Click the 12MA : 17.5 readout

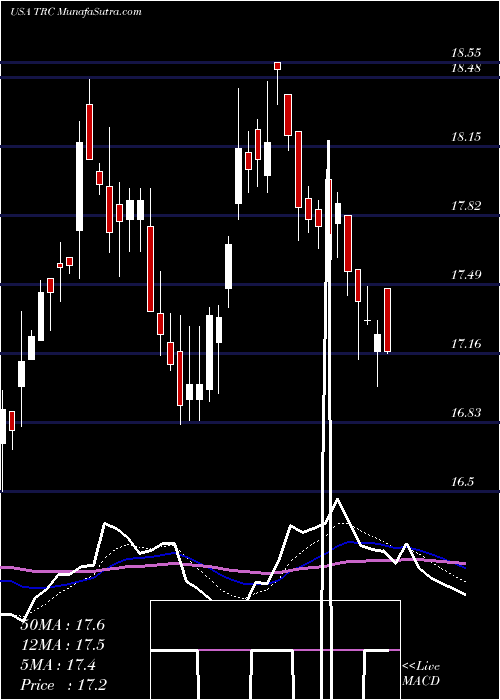click(x=62, y=645)
